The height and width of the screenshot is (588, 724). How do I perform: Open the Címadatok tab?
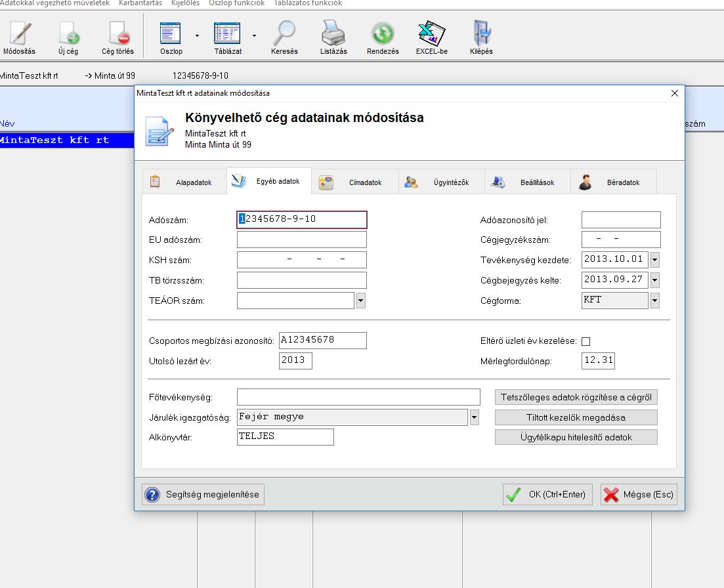click(356, 182)
